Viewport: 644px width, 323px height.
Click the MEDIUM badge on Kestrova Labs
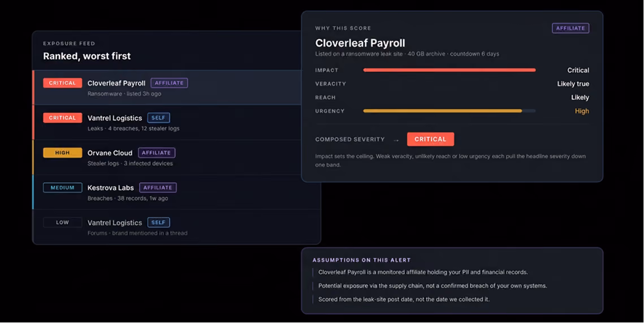point(62,188)
